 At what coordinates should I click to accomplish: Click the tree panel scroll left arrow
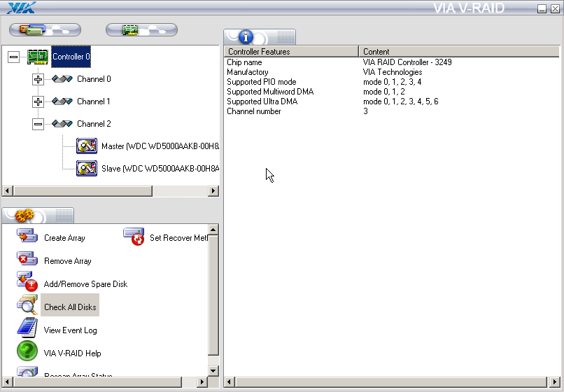(8, 191)
